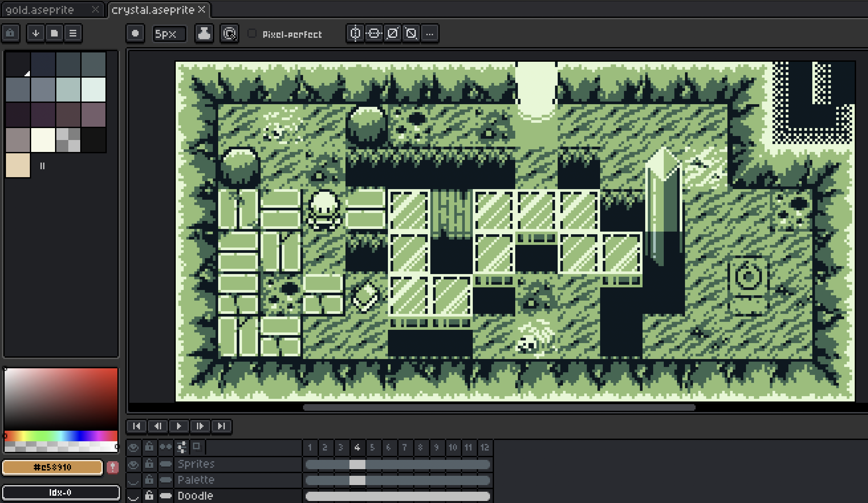
Task: Open the palette options hamburger menu
Action: pyautogui.click(x=73, y=34)
